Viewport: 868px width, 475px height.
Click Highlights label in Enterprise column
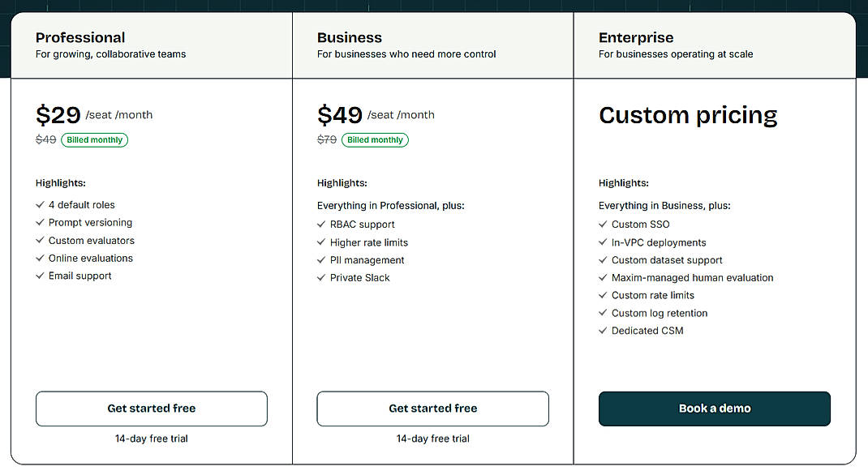pos(624,183)
